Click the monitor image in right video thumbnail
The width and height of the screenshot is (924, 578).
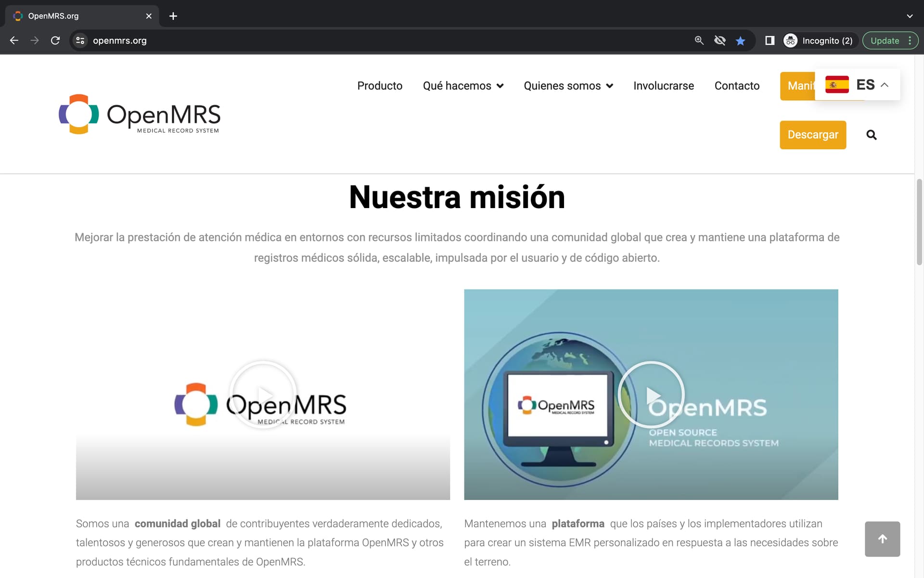coord(559,418)
